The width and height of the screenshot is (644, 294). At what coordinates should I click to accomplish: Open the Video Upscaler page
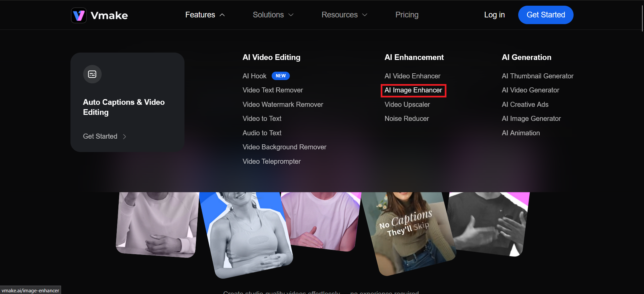pos(407,104)
